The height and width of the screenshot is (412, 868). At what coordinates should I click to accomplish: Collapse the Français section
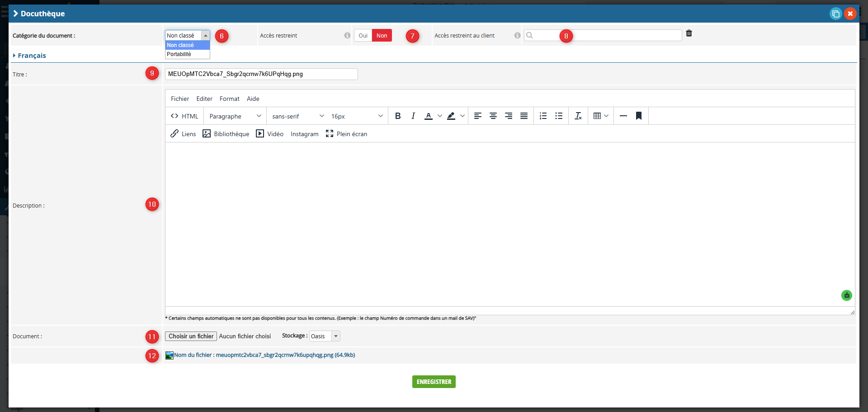[x=29, y=55]
